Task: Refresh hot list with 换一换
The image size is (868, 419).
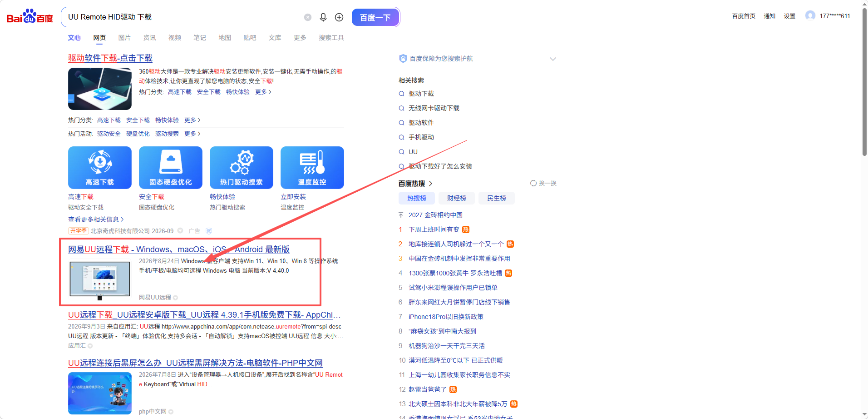Action: coord(543,183)
